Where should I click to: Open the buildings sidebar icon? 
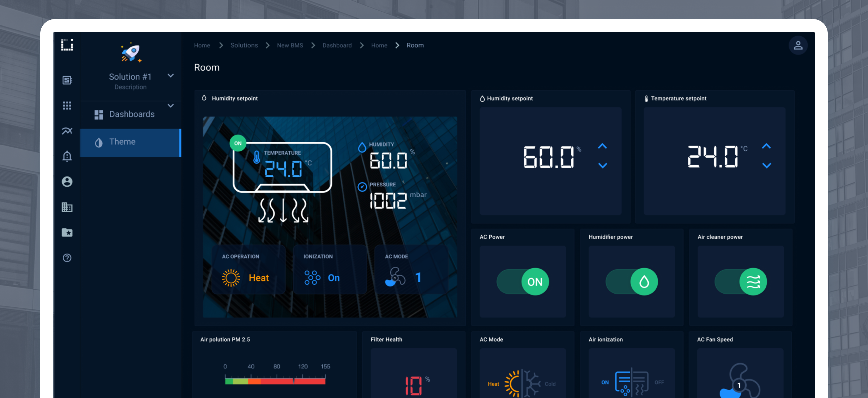pyautogui.click(x=67, y=207)
